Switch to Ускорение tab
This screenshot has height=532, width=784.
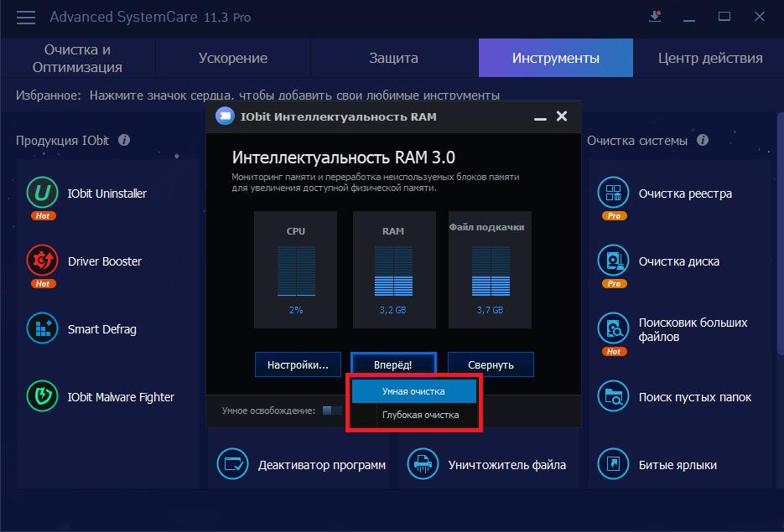tap(233, 58)
